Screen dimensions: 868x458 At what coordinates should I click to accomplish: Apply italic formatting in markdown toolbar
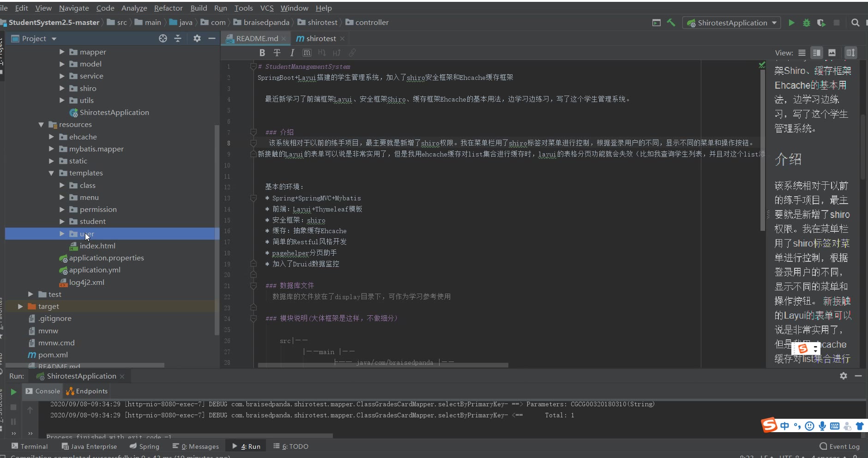tap(292, 53)
